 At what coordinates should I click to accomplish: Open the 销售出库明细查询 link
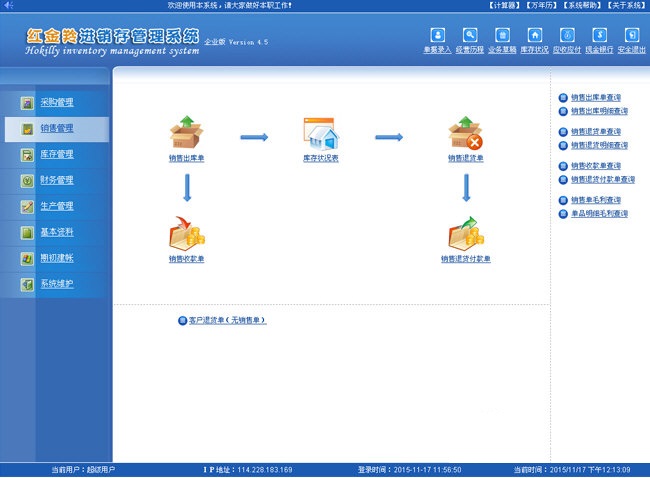[x=599, y=111]
